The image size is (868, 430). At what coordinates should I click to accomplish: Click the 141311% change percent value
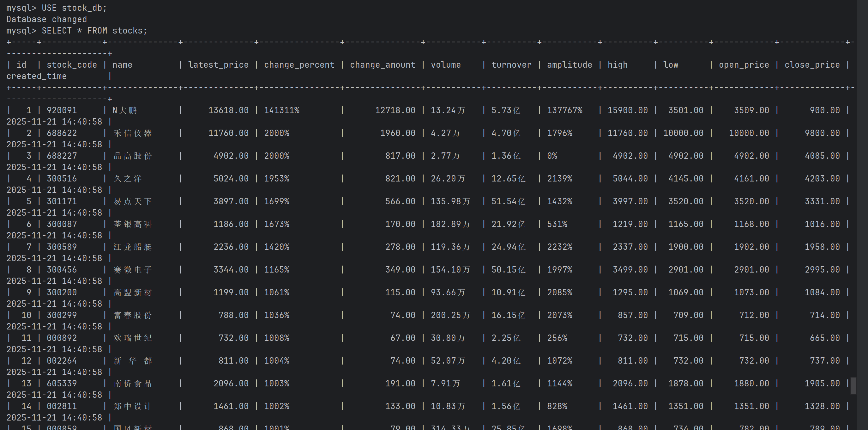(282, 110)
